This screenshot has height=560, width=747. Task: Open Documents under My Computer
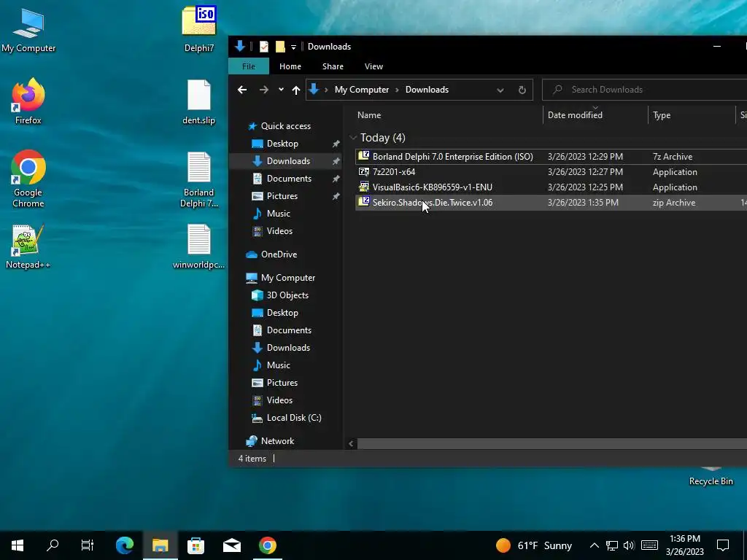pos(289,330)
